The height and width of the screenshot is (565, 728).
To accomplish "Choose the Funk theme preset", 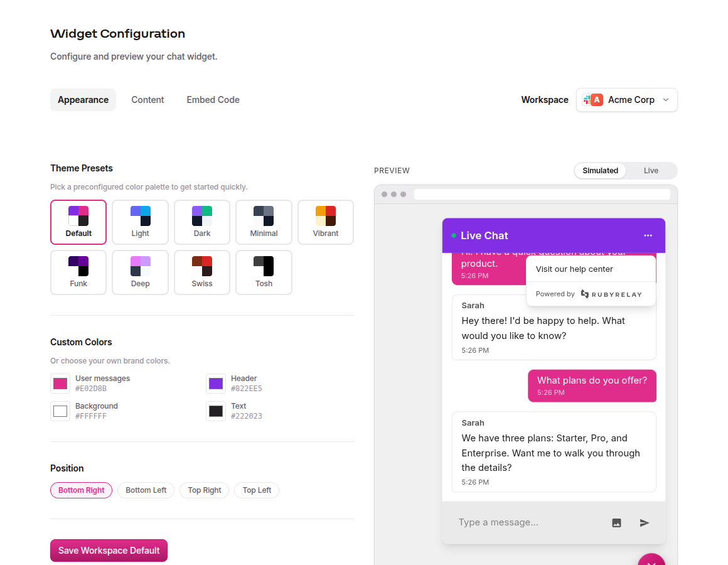I will (x=78, y=272).
